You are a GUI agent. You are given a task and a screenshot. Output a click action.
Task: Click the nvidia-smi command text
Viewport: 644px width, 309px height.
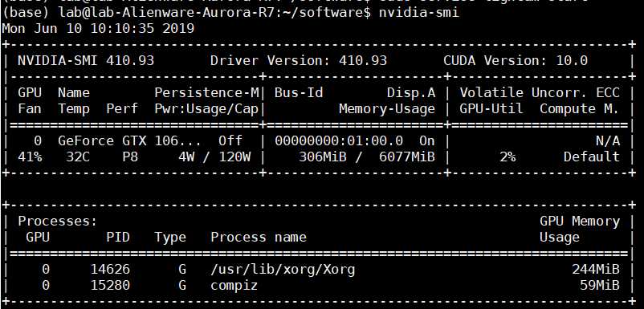point(418,13)
